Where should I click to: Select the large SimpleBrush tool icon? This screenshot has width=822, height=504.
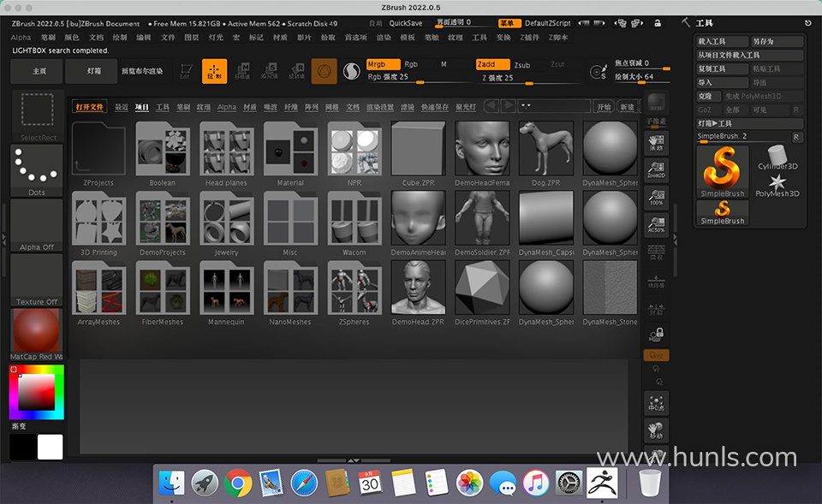pyautogui.click(x=723, y=171)
